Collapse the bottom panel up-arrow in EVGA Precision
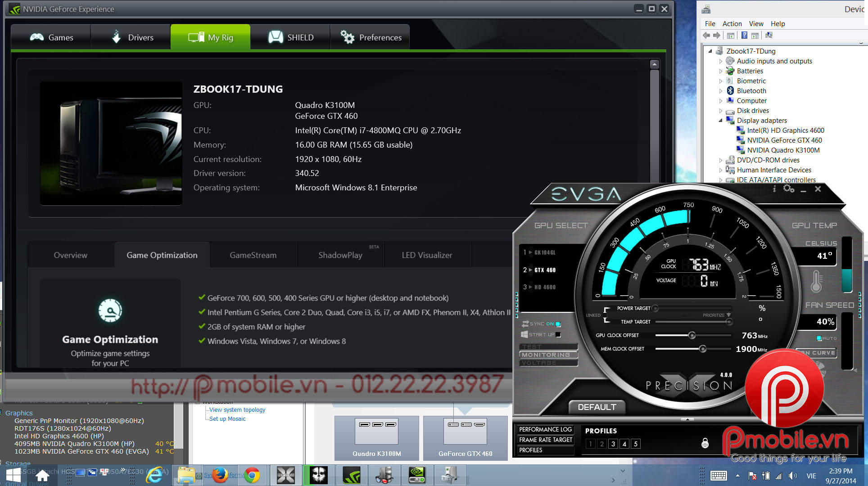The height and width of the screenshot is (486, 868). [x=687, y=419]
